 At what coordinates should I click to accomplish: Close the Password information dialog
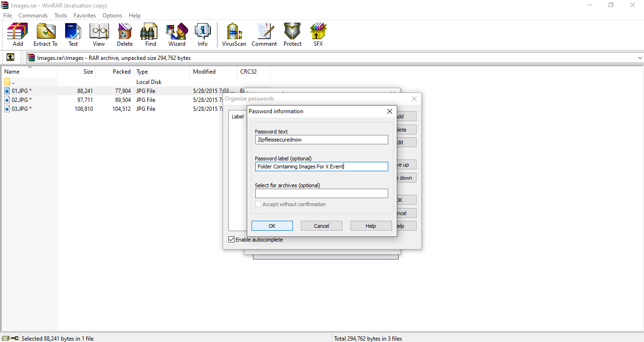(390, 111)
